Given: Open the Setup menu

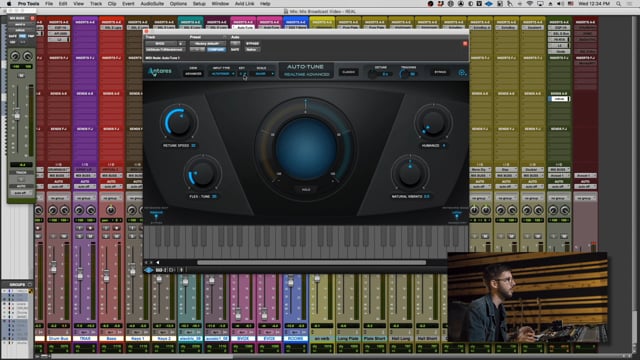Looking at the screenshot, I should point(199,4).
